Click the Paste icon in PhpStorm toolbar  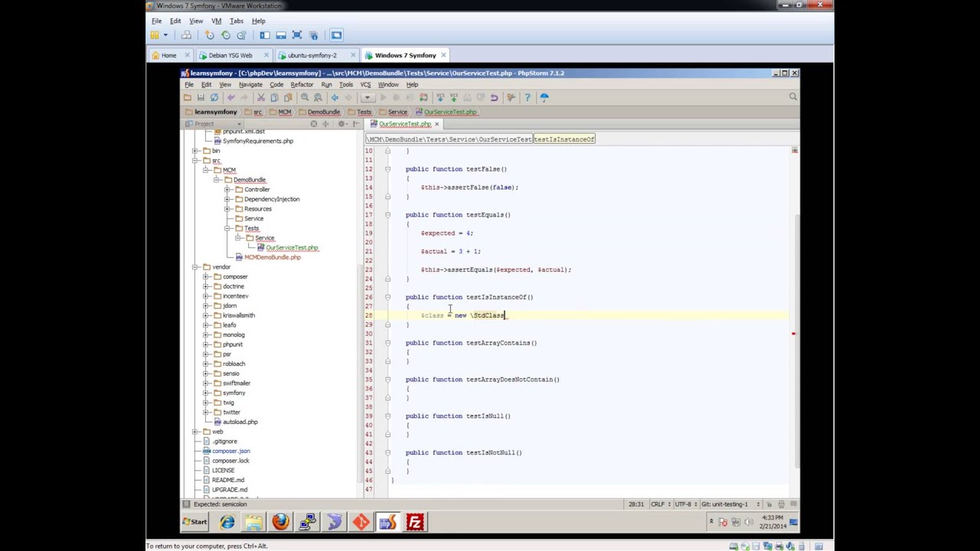tap(288, 97)
